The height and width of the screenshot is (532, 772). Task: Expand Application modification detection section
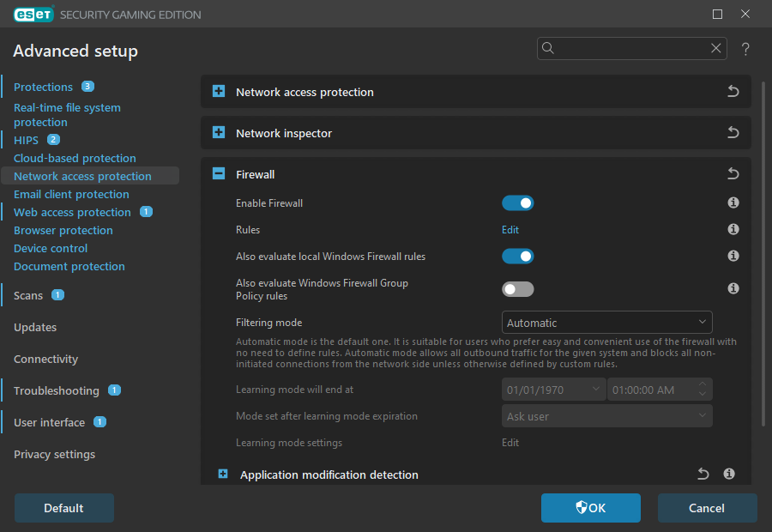(223, 474)
